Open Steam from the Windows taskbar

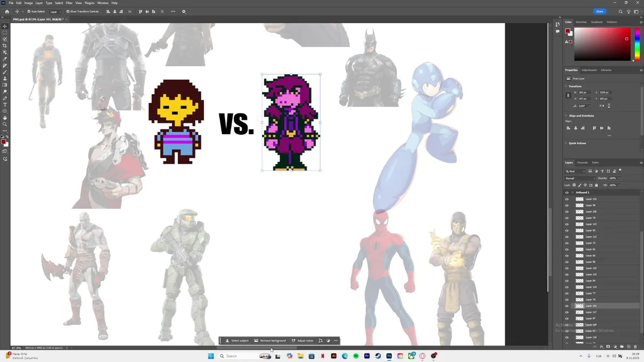tap(378, 356)
